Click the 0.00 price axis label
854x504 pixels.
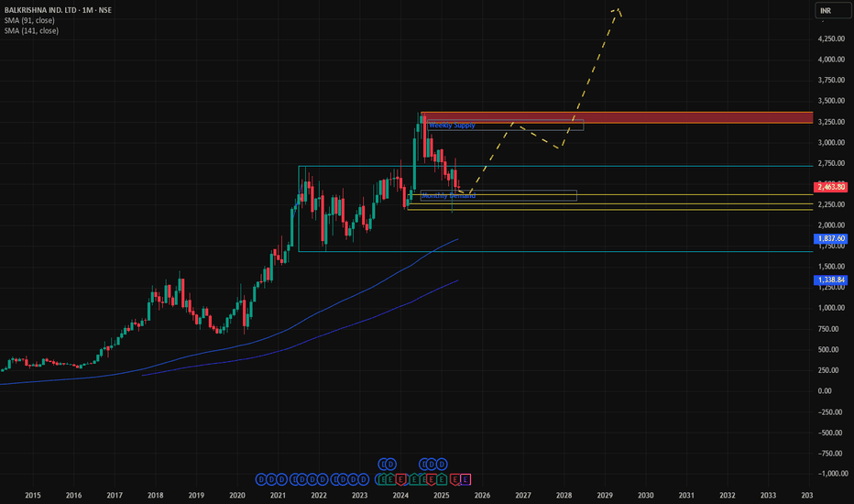click(x=825, y=390)
